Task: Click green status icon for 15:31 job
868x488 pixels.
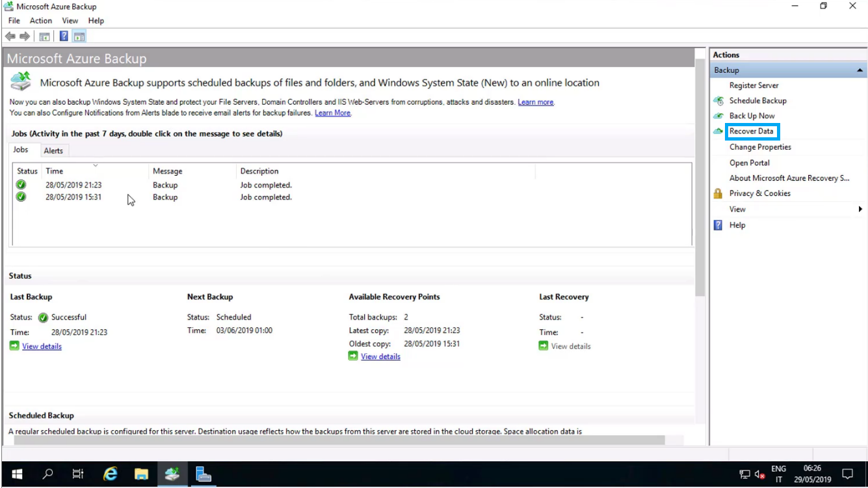Action: (x=21, y=197)
